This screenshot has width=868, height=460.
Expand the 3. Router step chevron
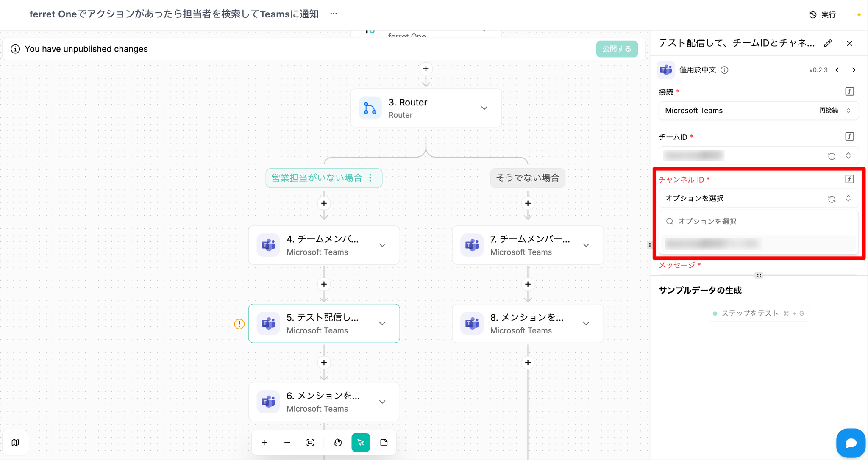484,108
